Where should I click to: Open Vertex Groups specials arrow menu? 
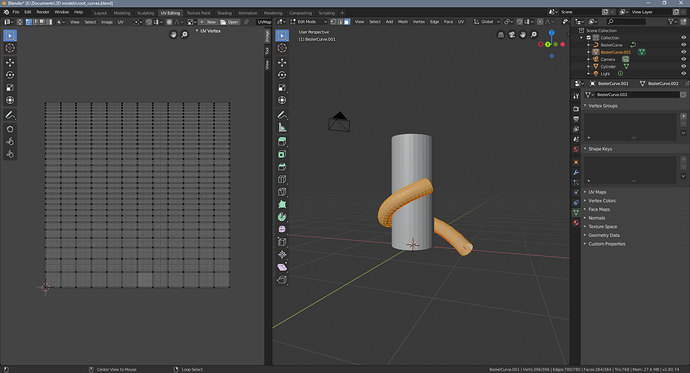683,133
